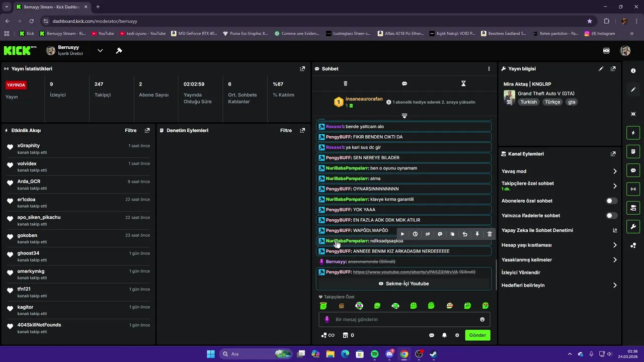
Task: Pop out the Yayın bilgisi panel
Action: (x=613, y=69)
